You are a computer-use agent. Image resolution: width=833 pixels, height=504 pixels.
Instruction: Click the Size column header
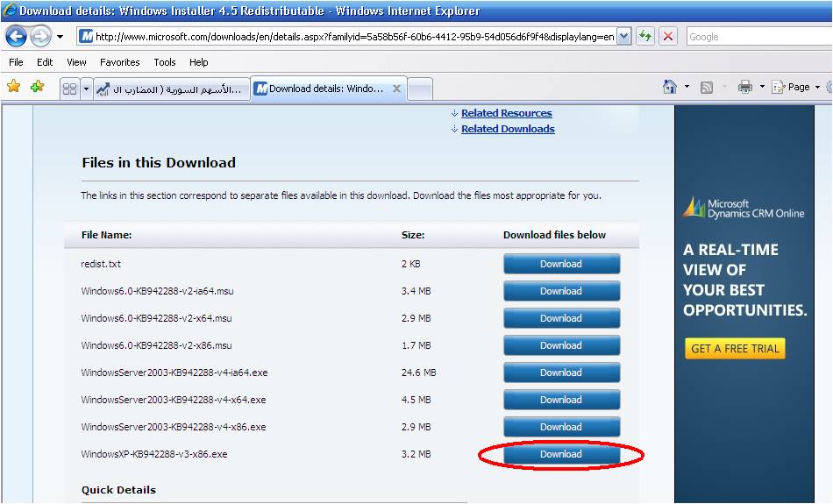point(413,235)
